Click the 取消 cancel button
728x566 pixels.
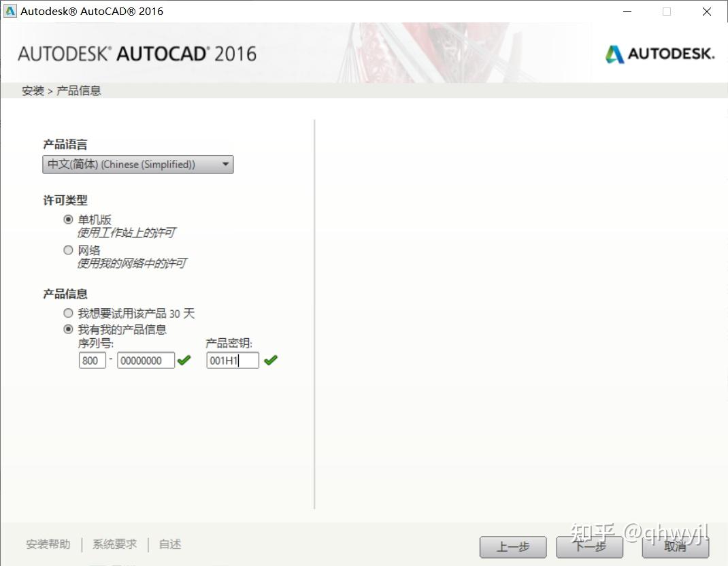[676, 547]
